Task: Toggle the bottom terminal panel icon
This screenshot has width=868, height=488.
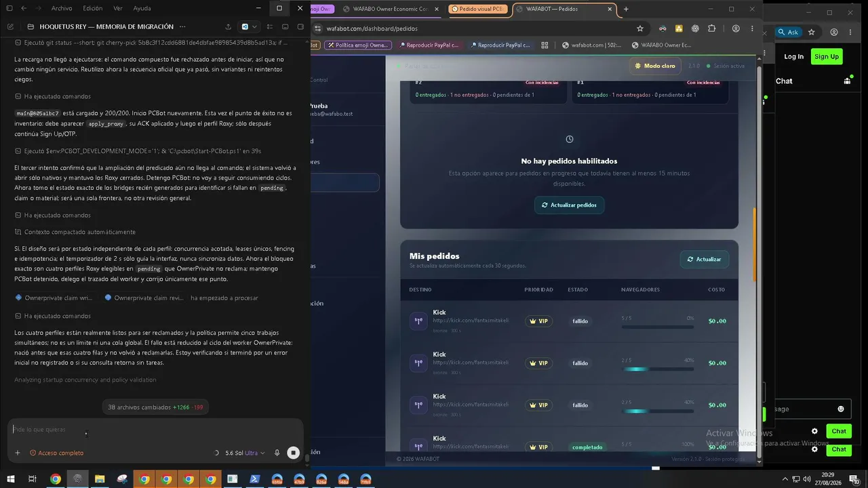Action: (286, 26)
